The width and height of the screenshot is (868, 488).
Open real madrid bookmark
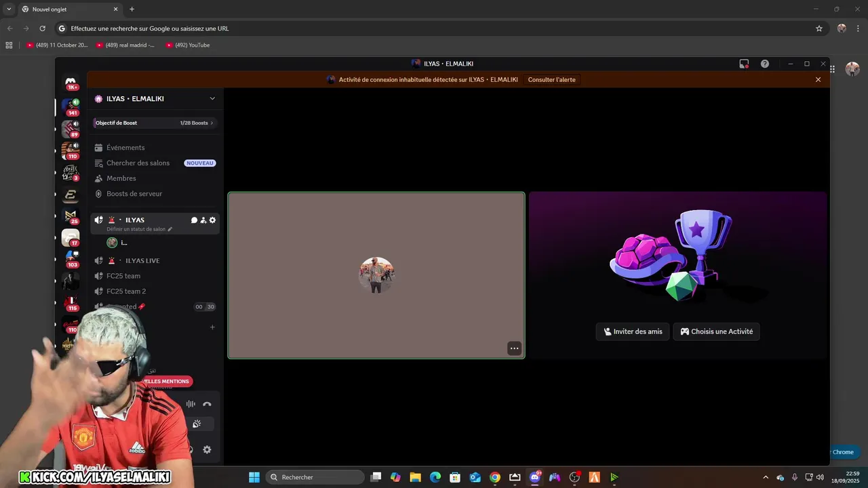click(125, 45)
